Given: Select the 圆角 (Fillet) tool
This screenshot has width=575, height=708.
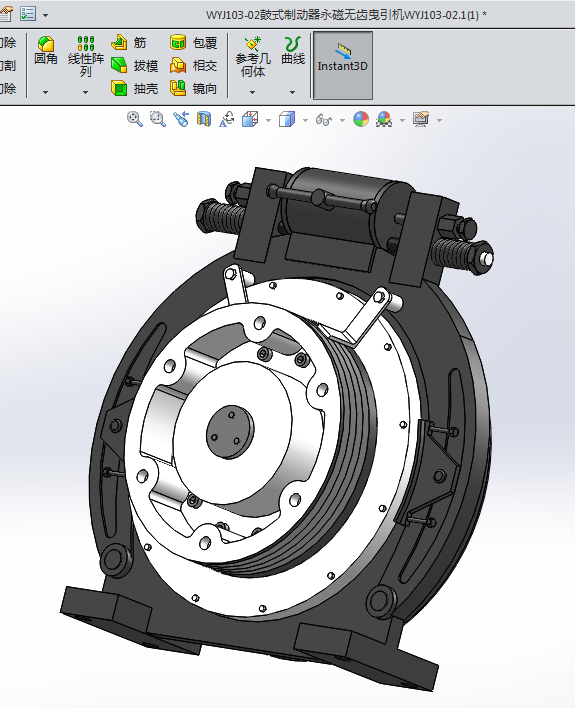Looking at the screenshot, I should pos(46,50).
